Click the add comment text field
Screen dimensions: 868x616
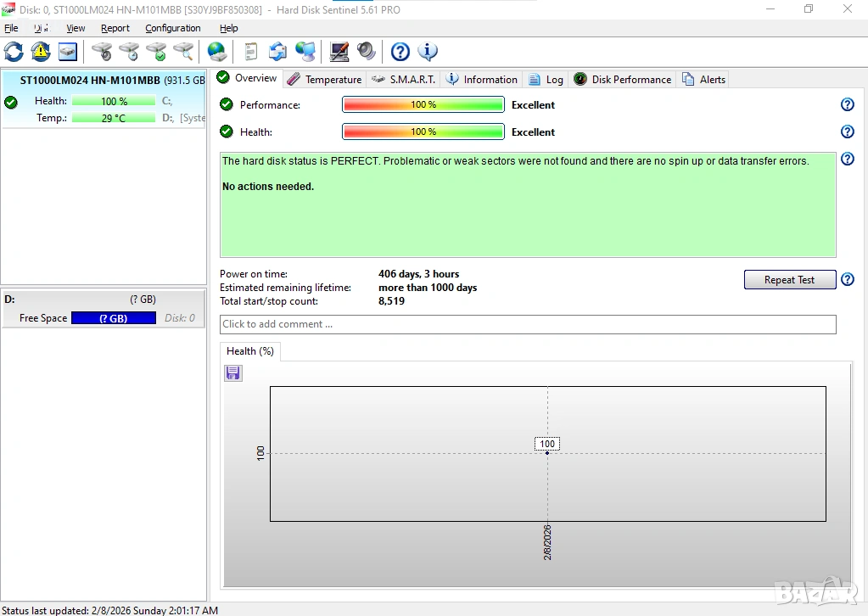(527, 324)
